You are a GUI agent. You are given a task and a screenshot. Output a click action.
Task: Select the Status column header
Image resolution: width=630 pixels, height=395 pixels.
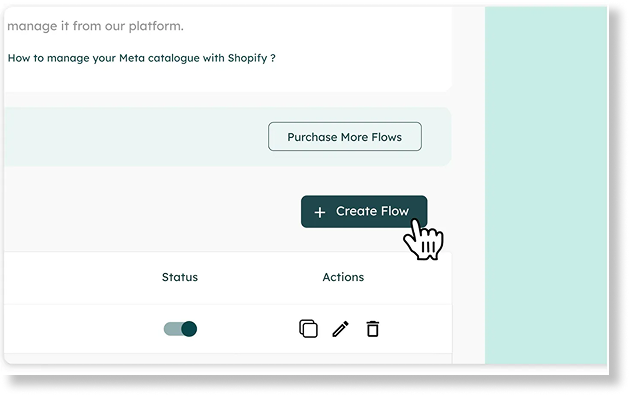[180, 277]
